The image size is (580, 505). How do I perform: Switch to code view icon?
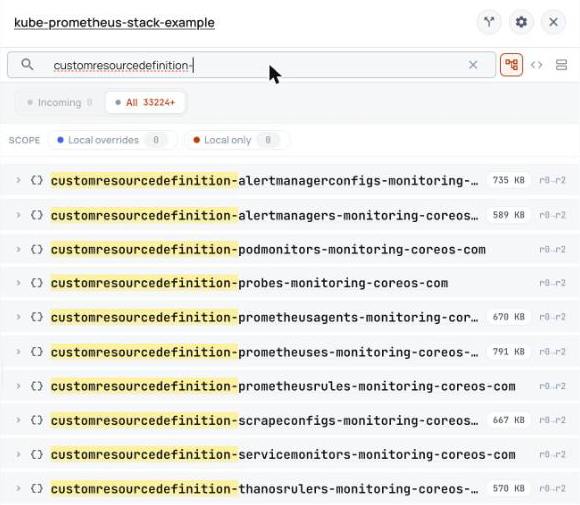[536, 65]
